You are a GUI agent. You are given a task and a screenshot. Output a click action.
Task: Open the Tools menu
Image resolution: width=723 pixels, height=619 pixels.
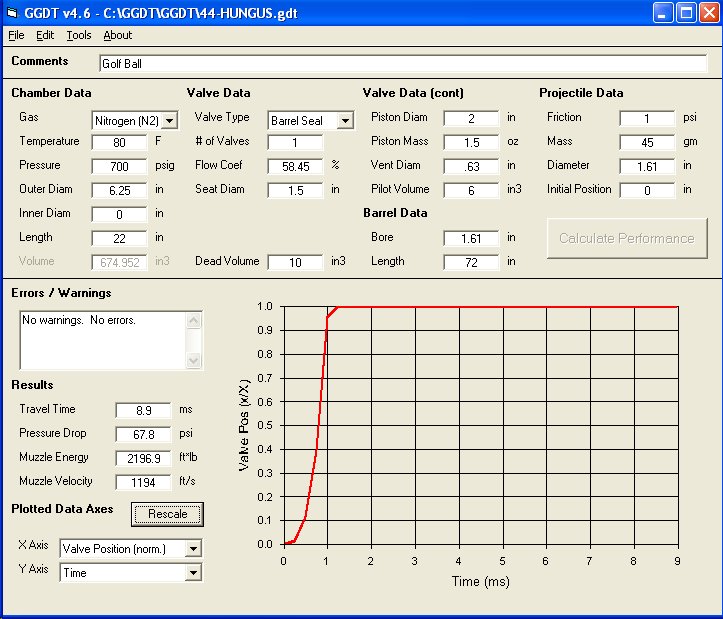pyautogui.click(x=79, y=35)
